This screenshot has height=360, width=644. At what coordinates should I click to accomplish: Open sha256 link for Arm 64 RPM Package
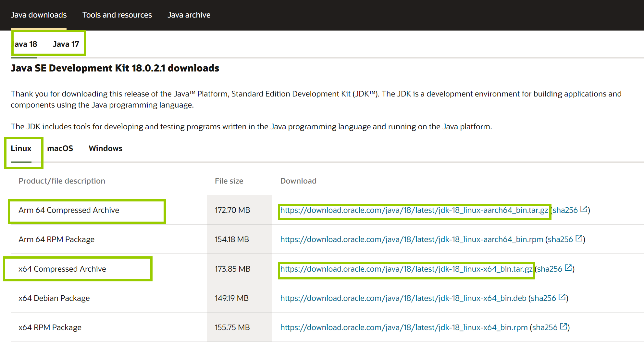(x=560, y=239)
